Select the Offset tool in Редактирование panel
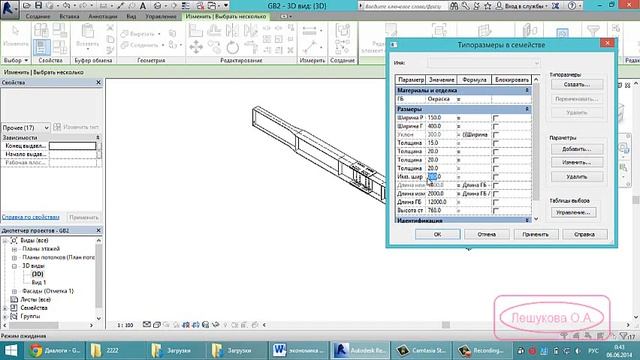Viewport: 640px width, 360px height. (214, 30)
